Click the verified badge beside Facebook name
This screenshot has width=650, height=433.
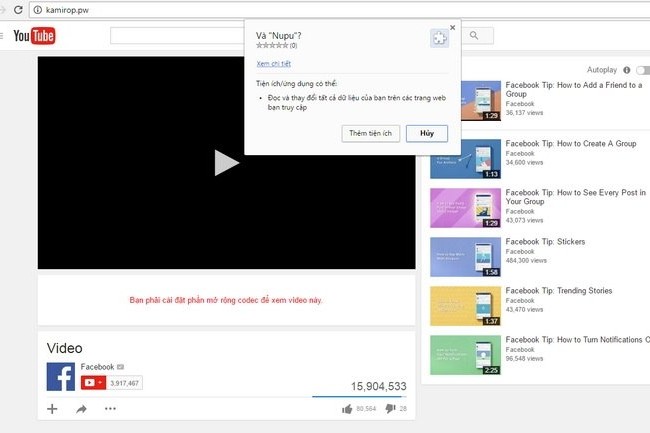121,367
